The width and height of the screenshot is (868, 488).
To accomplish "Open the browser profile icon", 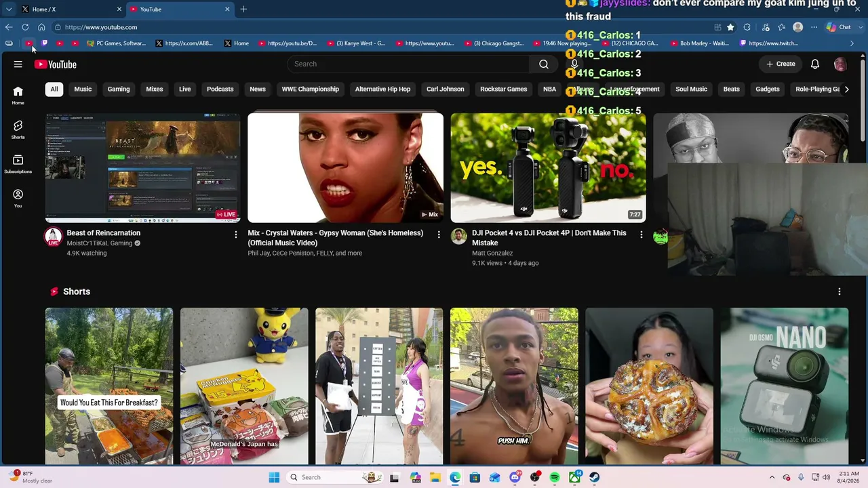I will 798,27.
